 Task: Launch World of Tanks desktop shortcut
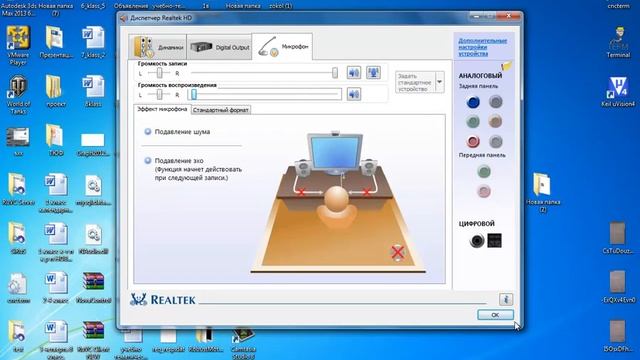(x=18, y=95)
